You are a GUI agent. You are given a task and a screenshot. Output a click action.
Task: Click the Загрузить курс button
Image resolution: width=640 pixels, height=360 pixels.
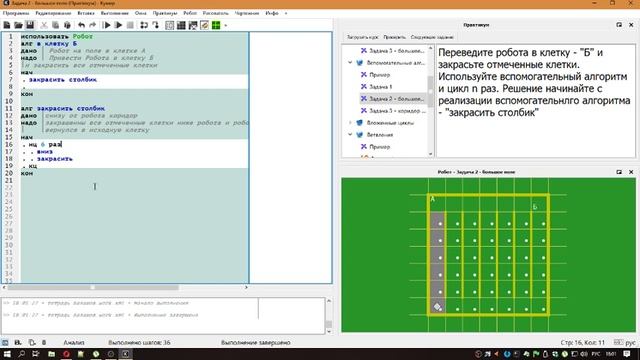[x=362, y=37]
